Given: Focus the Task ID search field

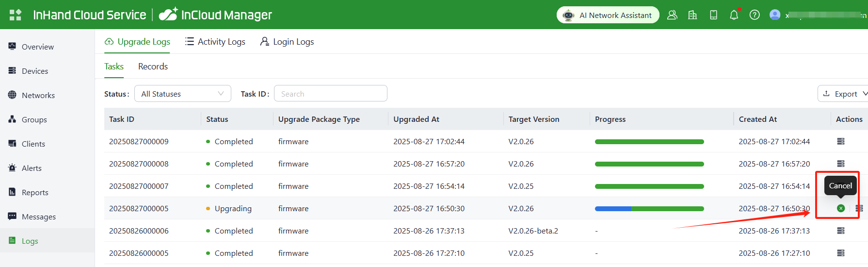Looking at the screenshot, I should coord(331,94).
